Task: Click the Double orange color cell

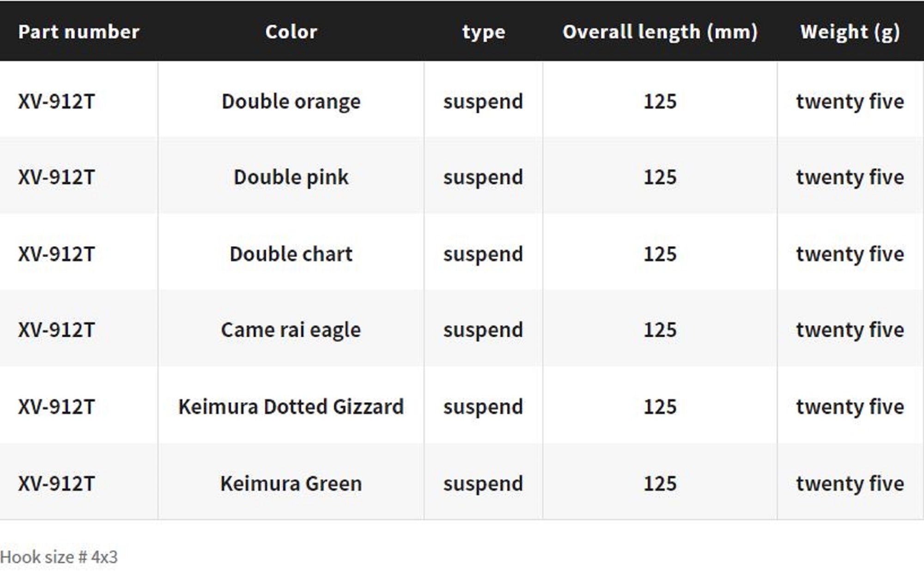Action: pos(291,102)
